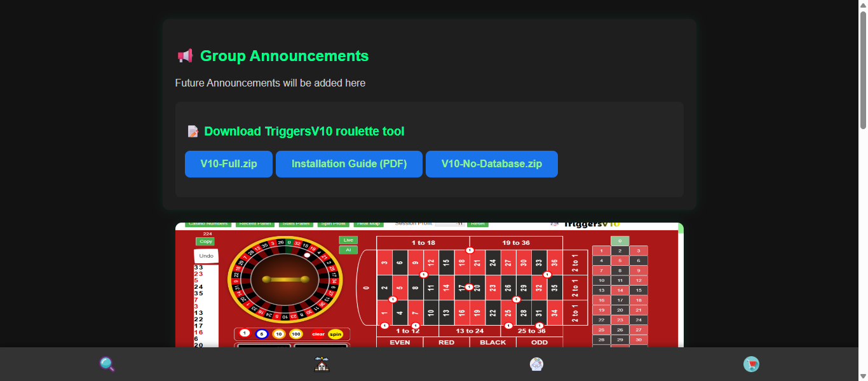
Task: Open the magnifying glass search icon
Action: (107, 364)
